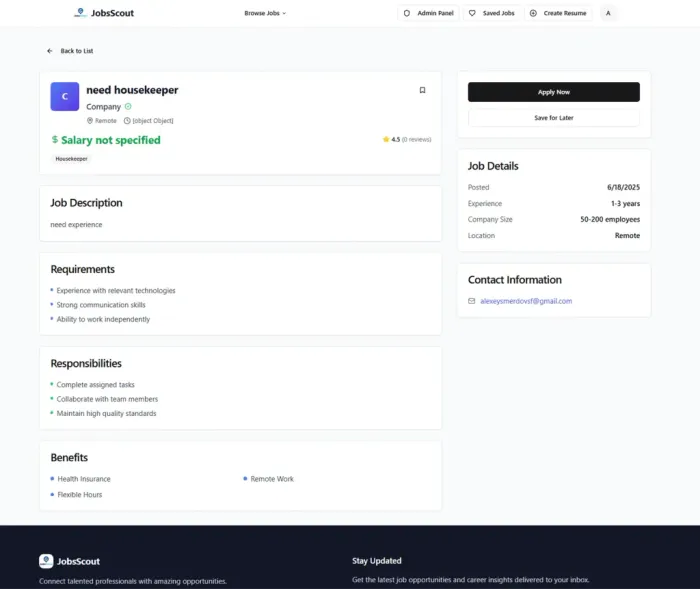
Task: Click the envelope icon in Contact Information
Action: (471, 301)
